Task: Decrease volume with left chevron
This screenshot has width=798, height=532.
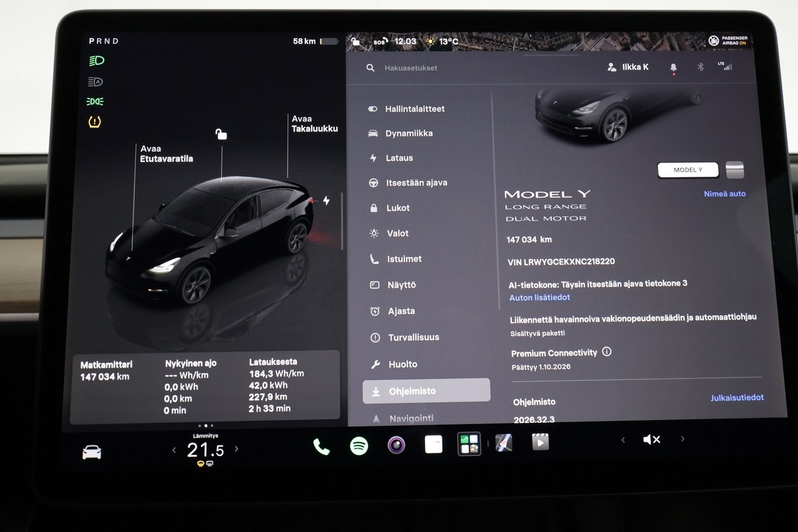Action: 623,440
